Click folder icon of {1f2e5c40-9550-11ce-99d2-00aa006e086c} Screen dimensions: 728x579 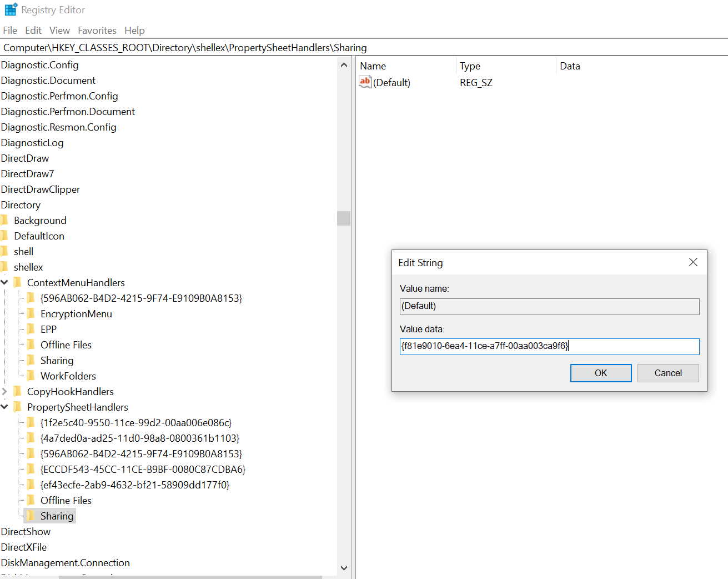point(31,422)
